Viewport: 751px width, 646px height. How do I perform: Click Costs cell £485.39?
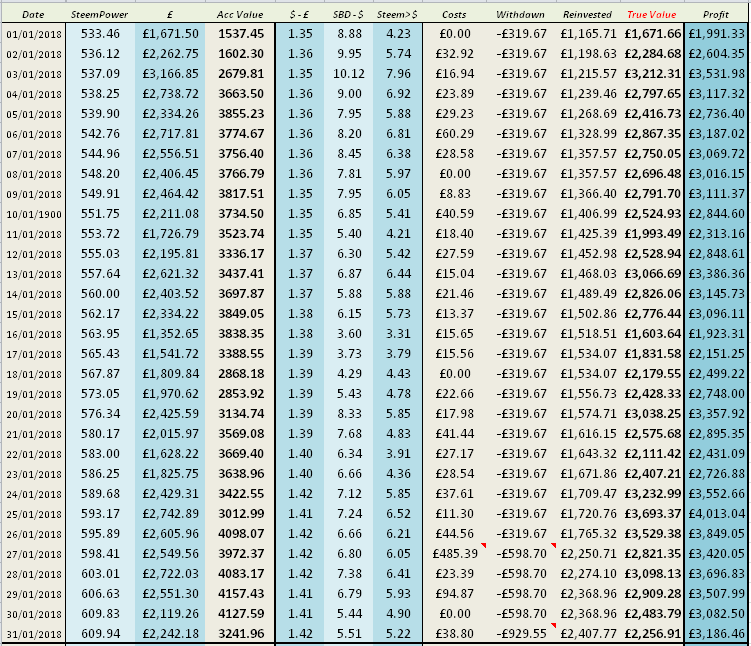point(455,554)
